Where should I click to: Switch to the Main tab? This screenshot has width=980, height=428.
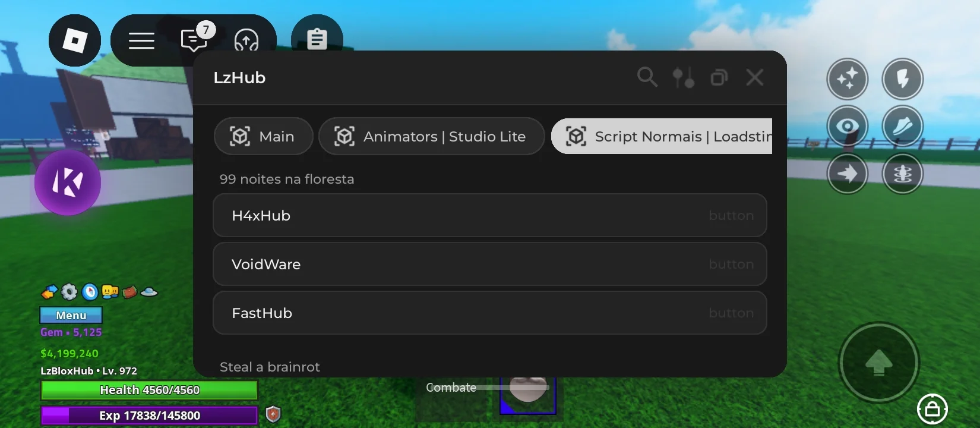pos(263,136)
